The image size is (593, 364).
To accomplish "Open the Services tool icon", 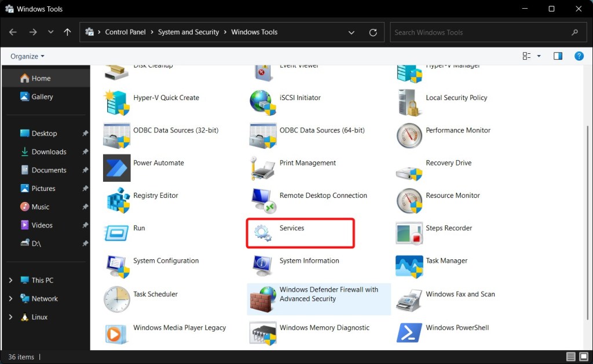I will click(x=262, y=233).
